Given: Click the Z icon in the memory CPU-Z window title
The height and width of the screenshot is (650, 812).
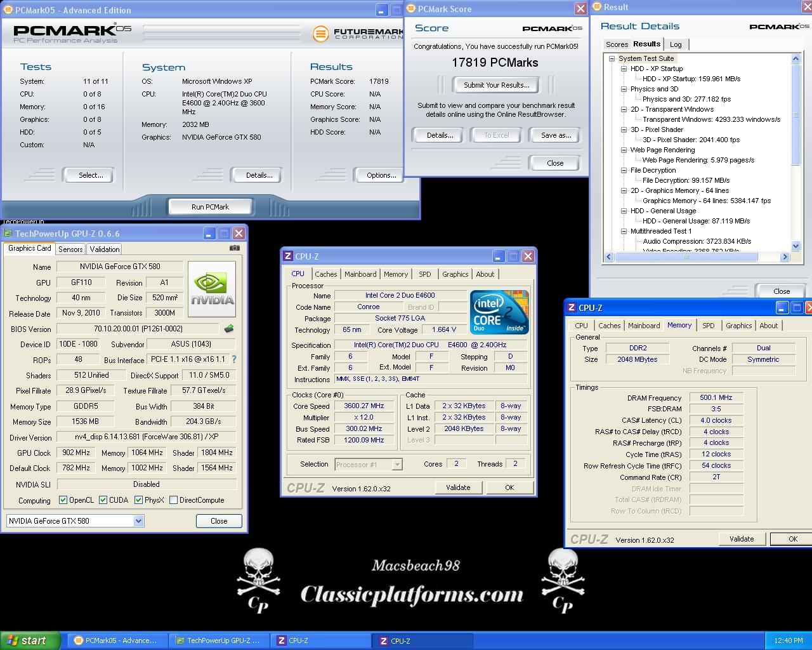Looking at the screenshot, I should [572, 308].
